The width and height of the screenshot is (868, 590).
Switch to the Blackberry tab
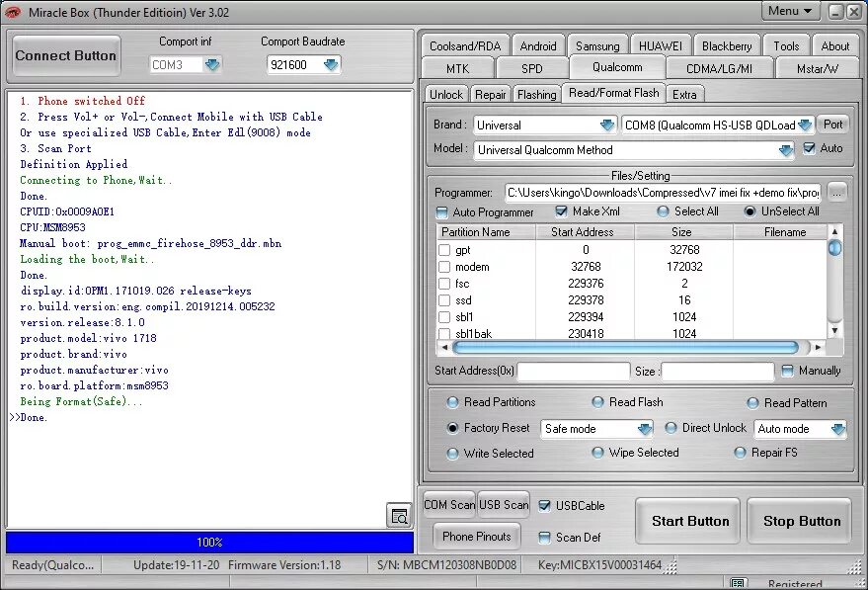tap(727, 46)
